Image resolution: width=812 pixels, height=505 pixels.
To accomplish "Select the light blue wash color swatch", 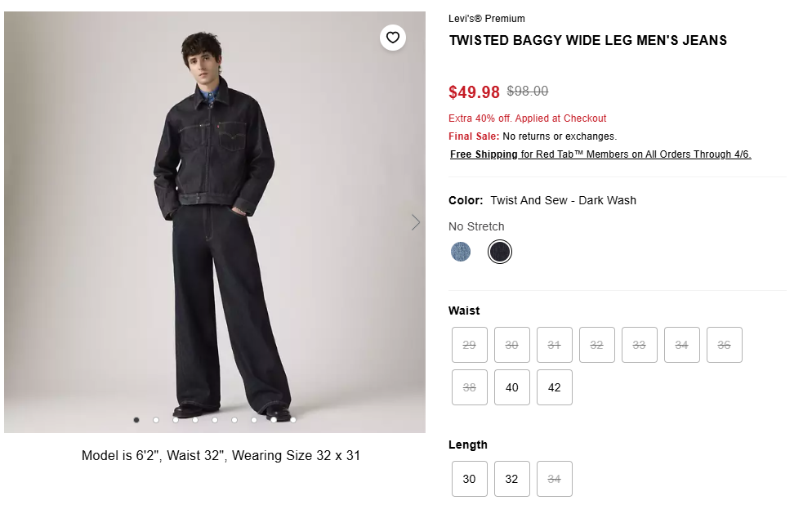I will pyautogui.click(x=461, y=252).
